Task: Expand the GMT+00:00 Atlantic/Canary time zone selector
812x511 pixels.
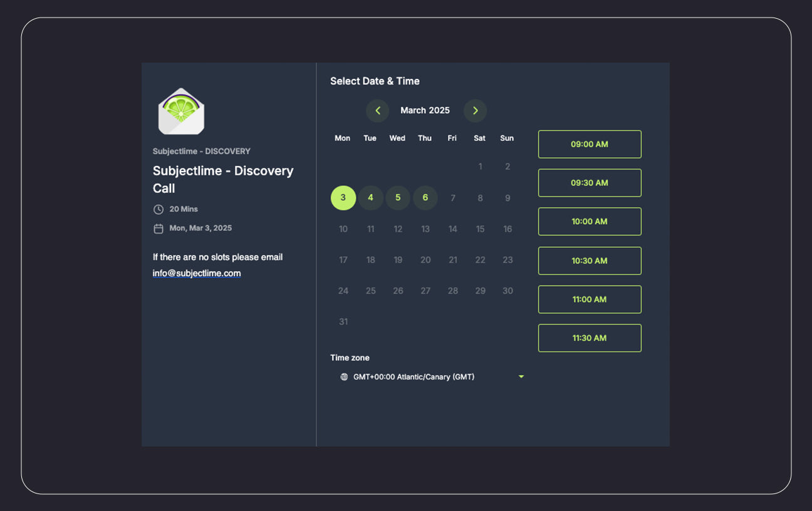Action: (414, 377)
